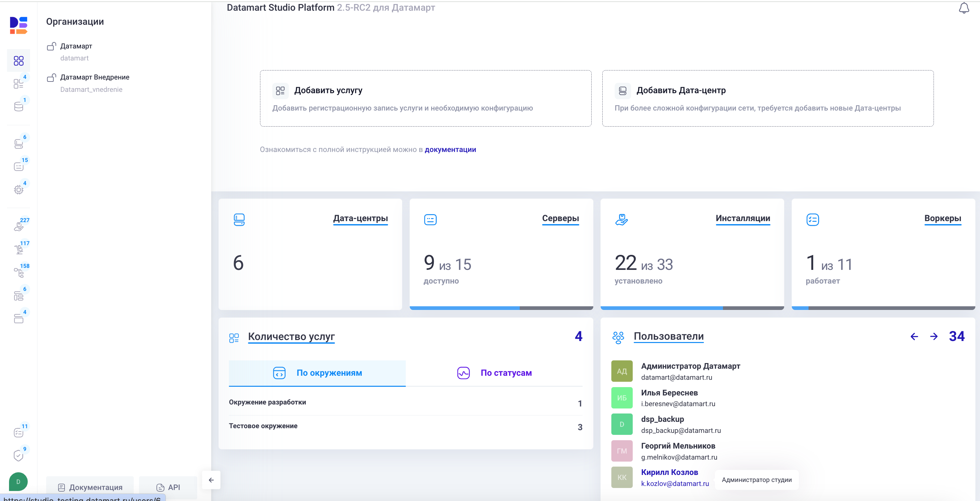
Task: Select the Датамарт Внедрение organization
Action: pos(95,77)
